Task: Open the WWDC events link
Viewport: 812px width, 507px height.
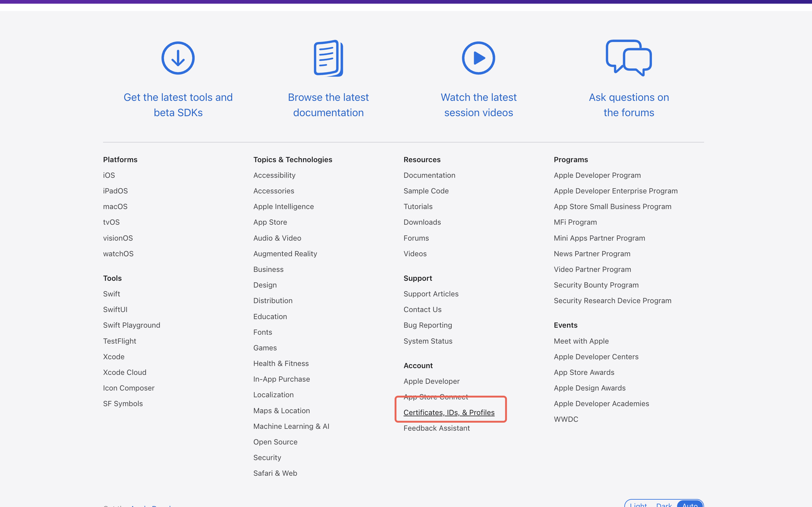Action: [x=566, y=419]
